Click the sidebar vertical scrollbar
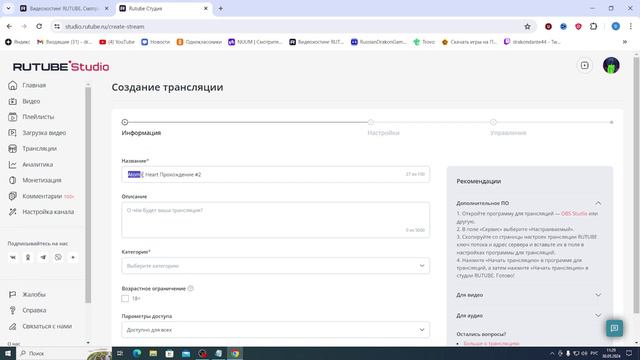 [x=88, y=195]
